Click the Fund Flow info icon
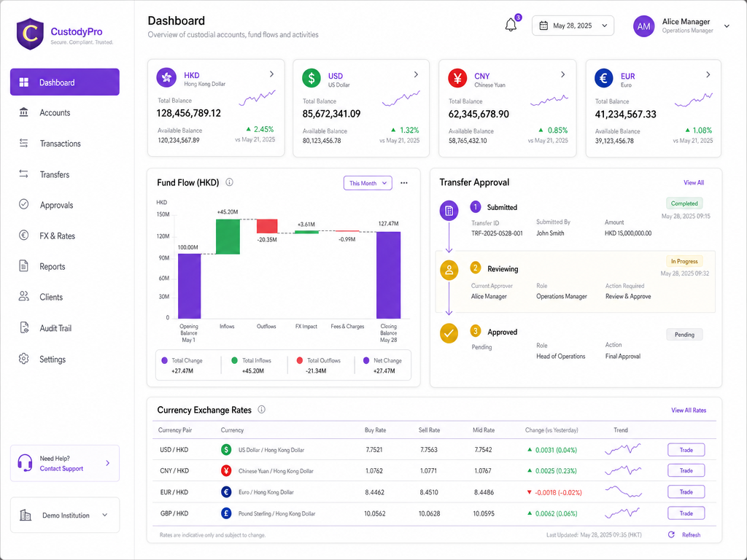The width and height of the screenshot is (747, 560). (229, 182)
